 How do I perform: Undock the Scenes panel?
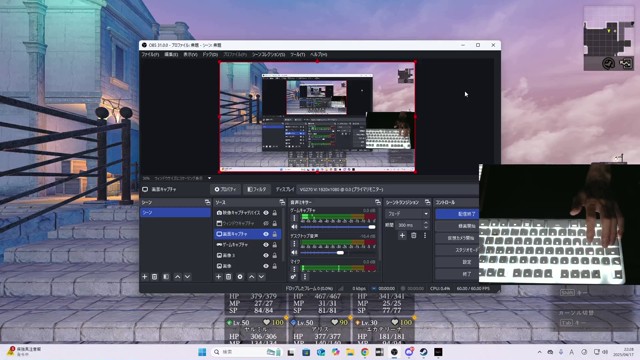(207, 202)
